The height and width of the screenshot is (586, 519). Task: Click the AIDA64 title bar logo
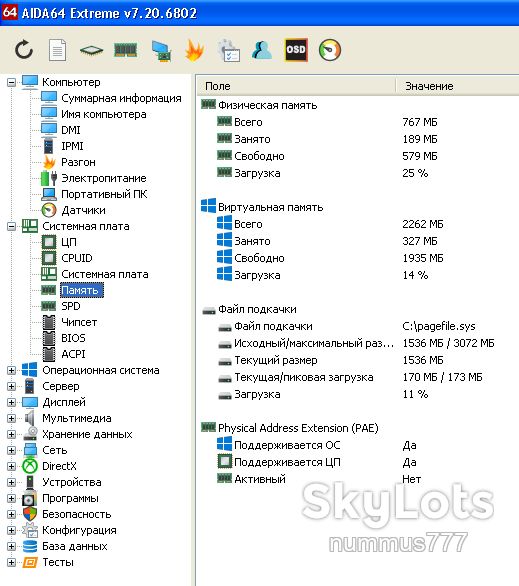9,11
